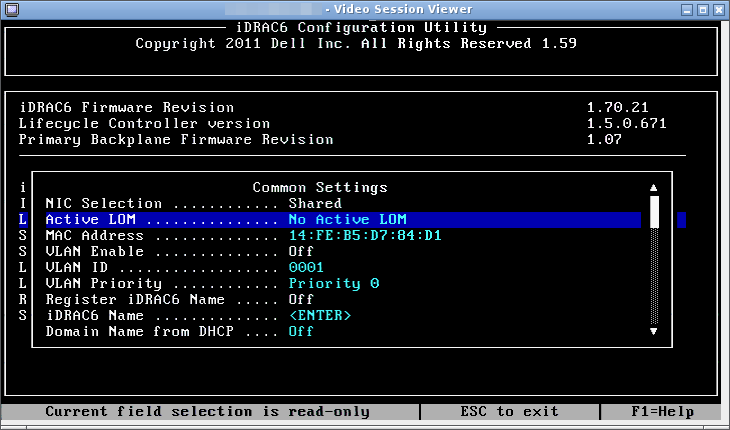Minimize the Video Session Viewer window

(687, 10)
